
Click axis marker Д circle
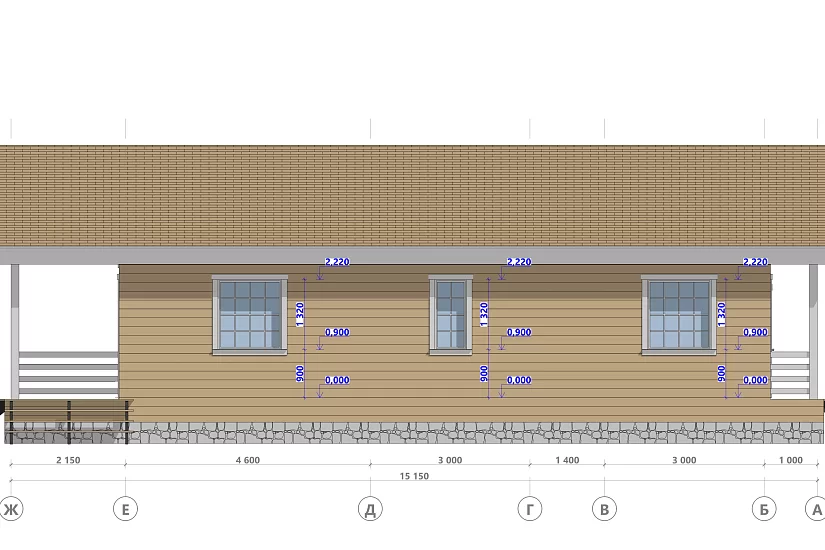pos(370,509)
